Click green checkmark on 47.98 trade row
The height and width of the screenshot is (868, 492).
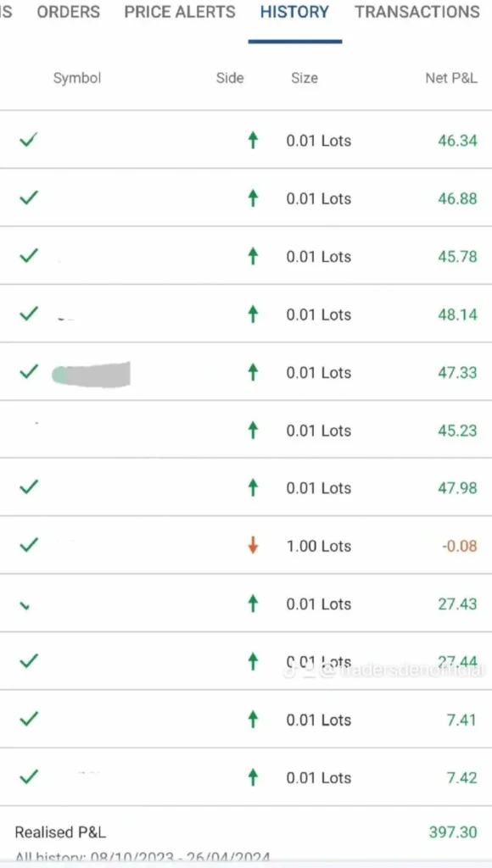(x=28, y=487)
